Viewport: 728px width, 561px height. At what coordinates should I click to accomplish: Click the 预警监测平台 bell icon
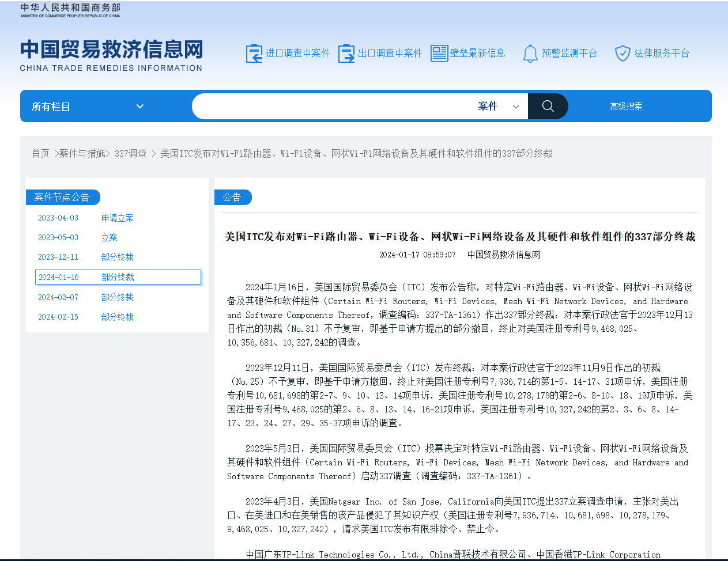pos(530,54)
